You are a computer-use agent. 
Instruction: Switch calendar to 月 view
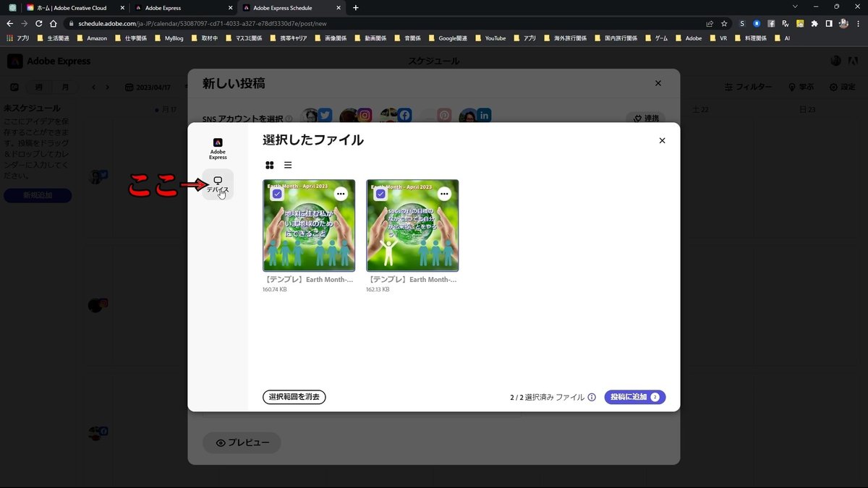click(65, 87)
